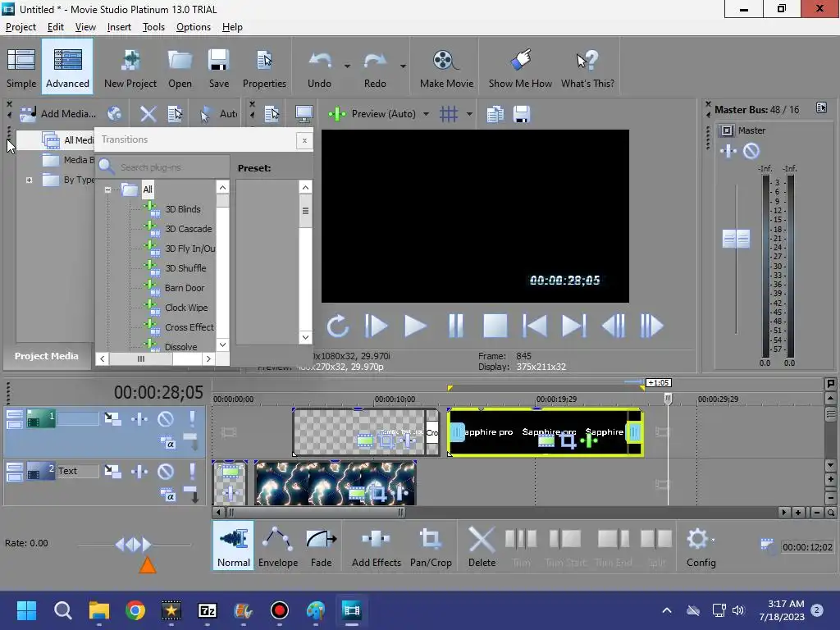This screenshot has width=840, height=630.
Task: Toggle the preview overlay grid icon
Action: point(449,113)
